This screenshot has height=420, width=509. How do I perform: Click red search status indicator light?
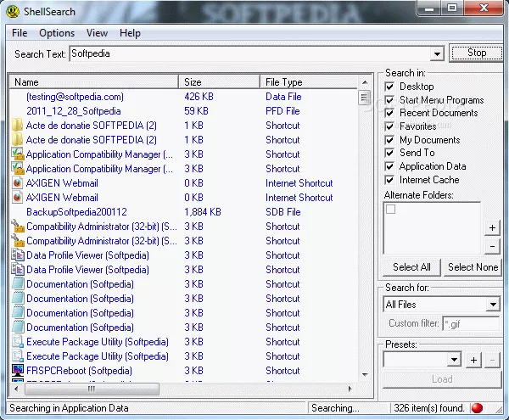tap(477, 408)
